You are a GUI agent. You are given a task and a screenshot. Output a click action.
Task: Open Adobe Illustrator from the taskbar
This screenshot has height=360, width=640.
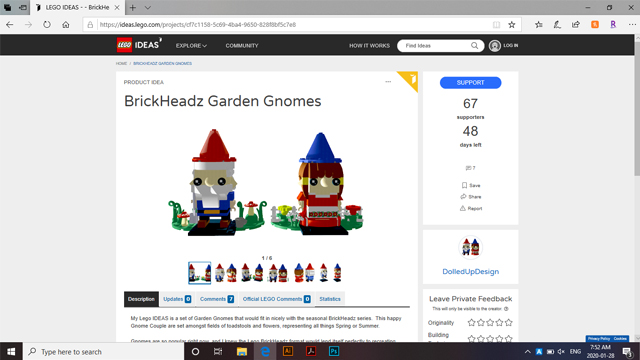click(288, 351)
